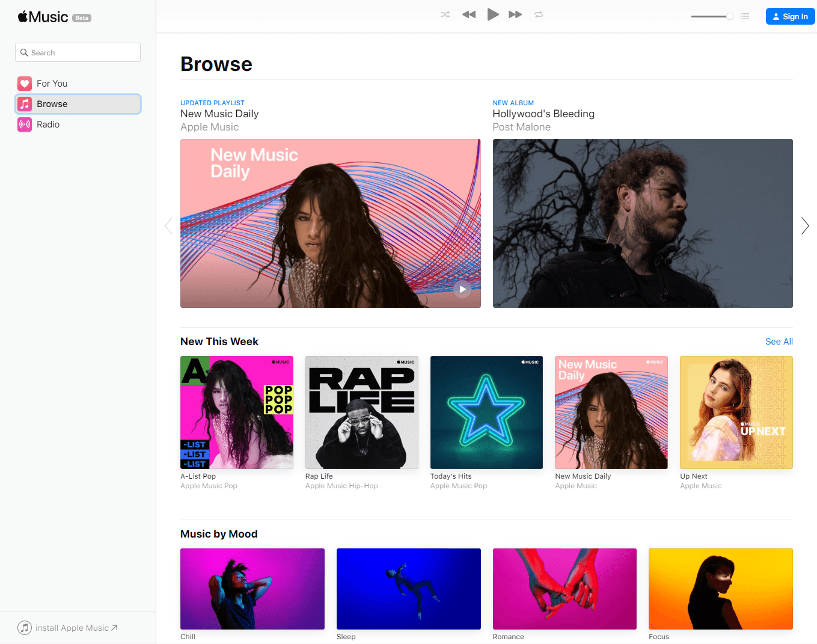Open the Radio section

(78, 124)
